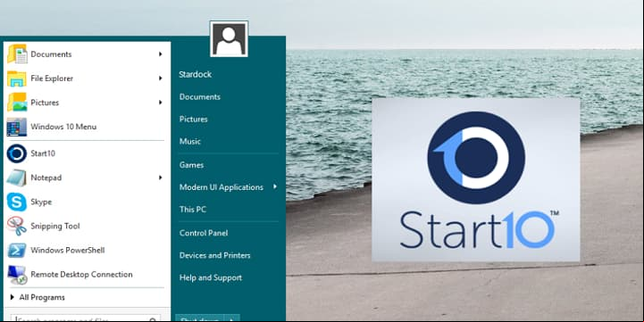Expand All Programs list
The image size is (644, 322).
[38, 297]
